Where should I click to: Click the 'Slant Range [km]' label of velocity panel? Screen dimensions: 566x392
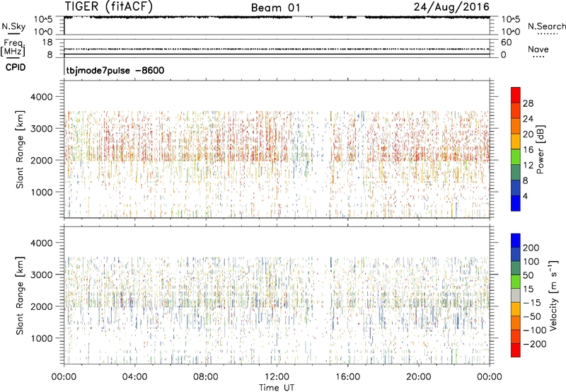20,295
